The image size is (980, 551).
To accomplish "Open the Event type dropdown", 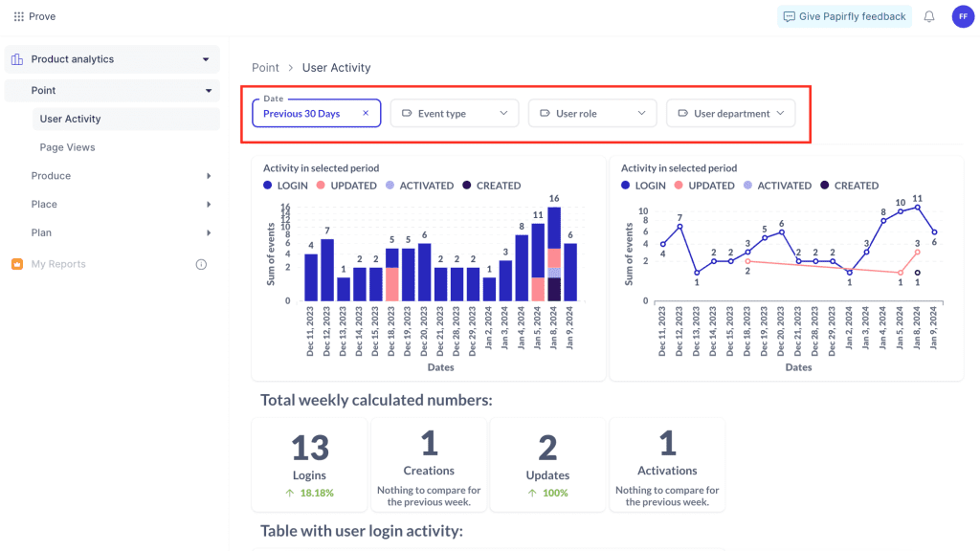I will tap(455, 113).
